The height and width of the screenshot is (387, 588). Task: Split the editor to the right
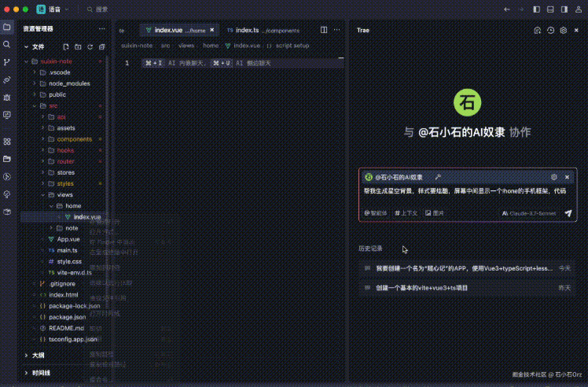click(x=324, y=30)
